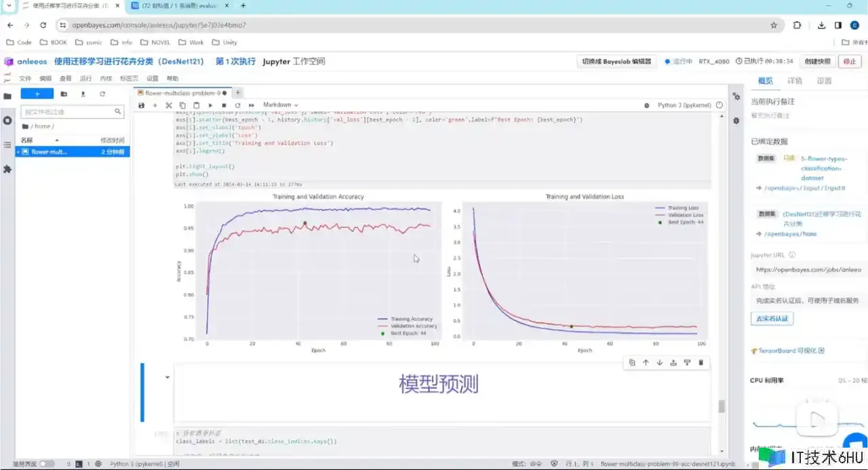Toggle the simple interface switch in status bar
The width and height of the screenshot is (868, 470).
pos(46,464)
